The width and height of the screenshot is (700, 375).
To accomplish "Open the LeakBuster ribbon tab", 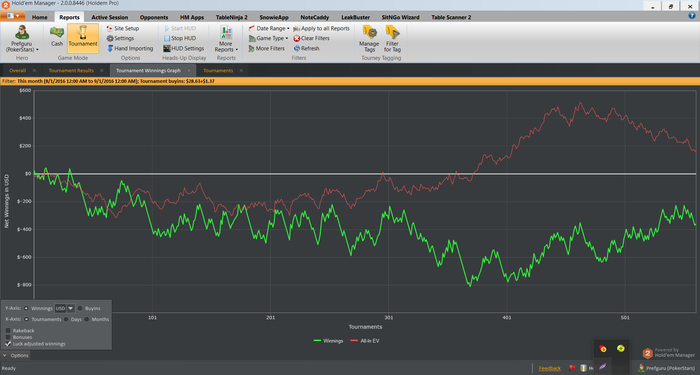I will 355,17.
